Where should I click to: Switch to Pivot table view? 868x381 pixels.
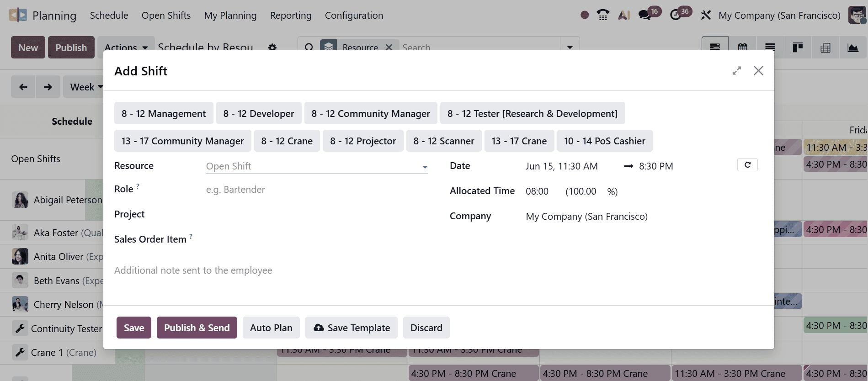(x=825, y=48)
